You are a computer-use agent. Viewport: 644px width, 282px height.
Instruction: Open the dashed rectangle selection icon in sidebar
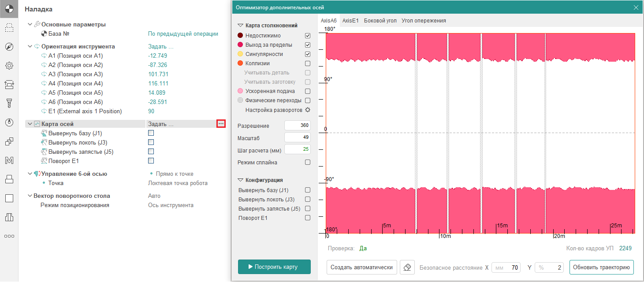(9, 28)
